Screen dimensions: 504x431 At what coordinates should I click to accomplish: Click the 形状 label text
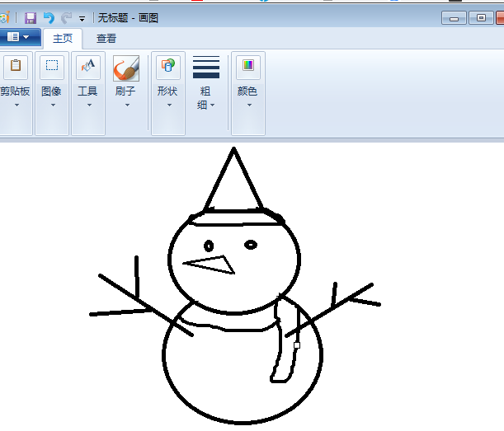tap(167, 91)
